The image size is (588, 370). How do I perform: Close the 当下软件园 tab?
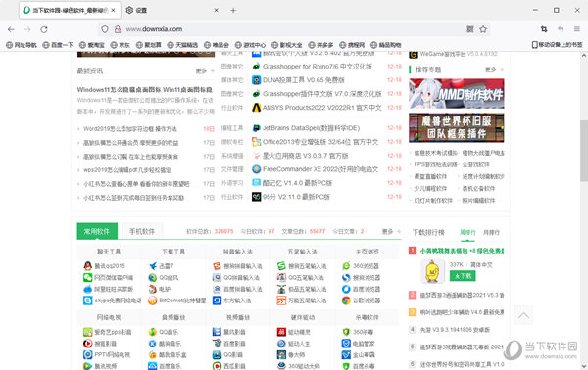pos(114,10)
